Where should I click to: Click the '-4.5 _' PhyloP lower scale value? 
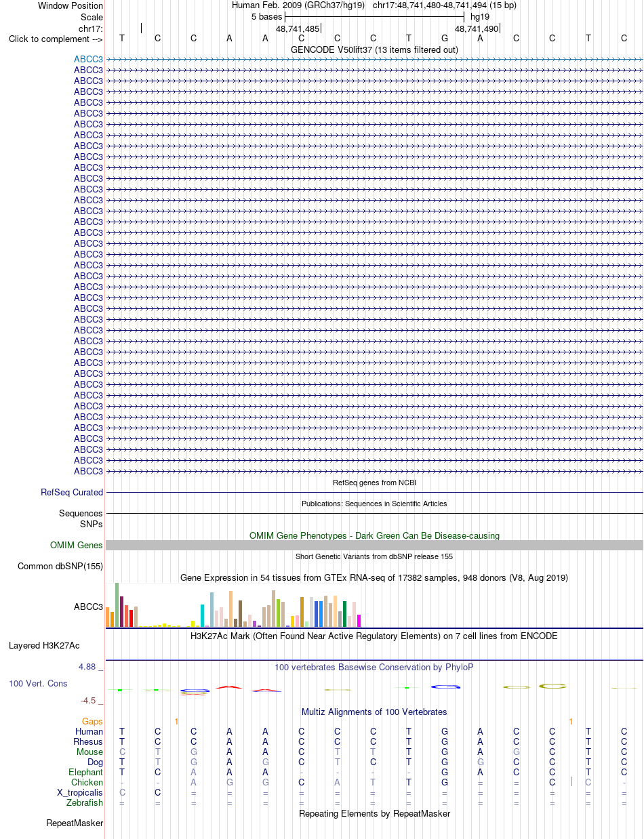click(x=92, y=701)
